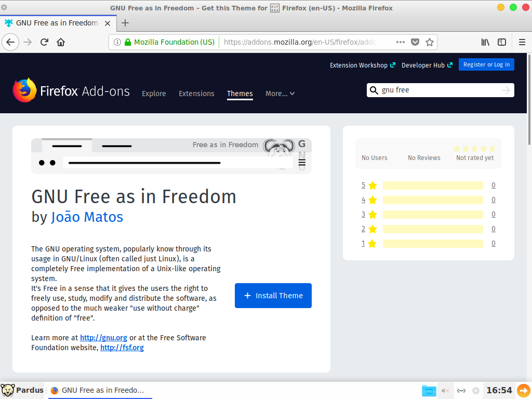
Task: Click the count next to 2 stars
Action: click(x=494, y=229)
